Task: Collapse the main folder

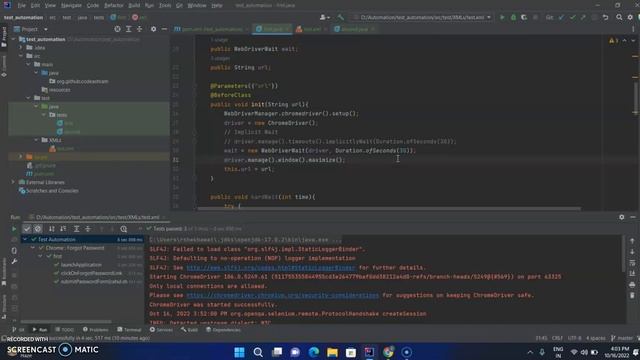Action: (x=28, y=64)
